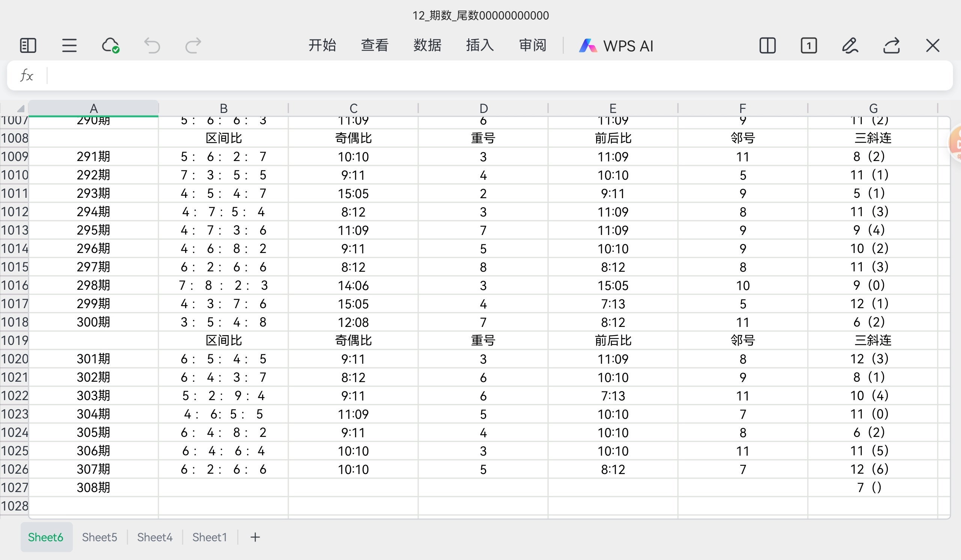Click the undo arrow

point(152,46)
